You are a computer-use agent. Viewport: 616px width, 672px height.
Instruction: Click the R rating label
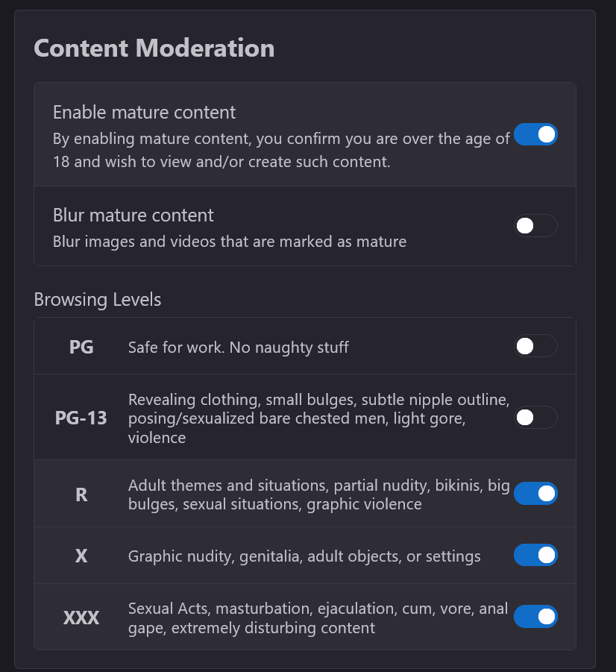pyautogui.click(x=81, y=494)
